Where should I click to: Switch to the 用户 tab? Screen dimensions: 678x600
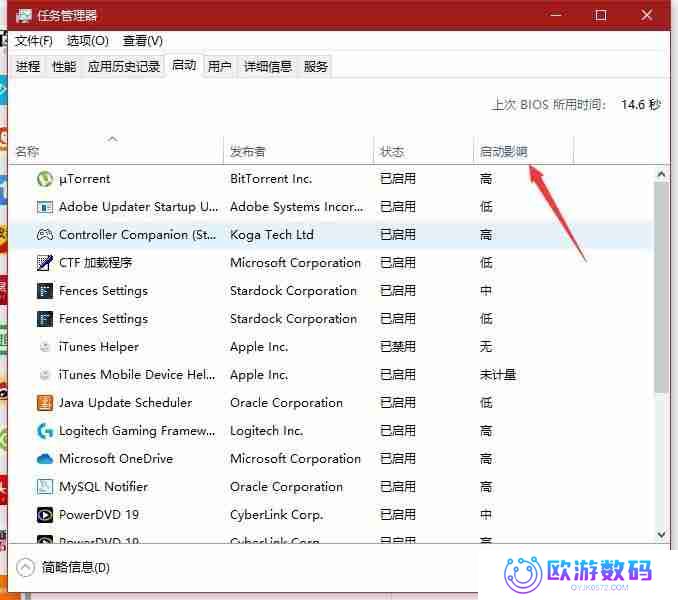click(219, 67)
